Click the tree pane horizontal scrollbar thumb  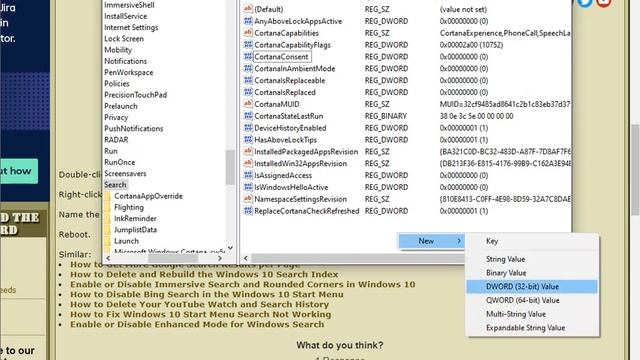coord(173,258)
